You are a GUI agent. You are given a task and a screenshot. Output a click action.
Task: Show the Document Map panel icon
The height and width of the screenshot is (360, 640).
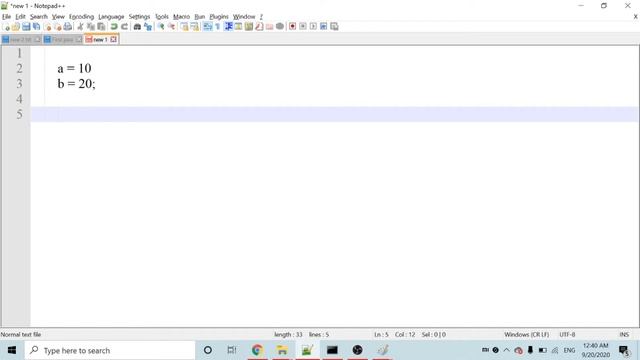point(249,27)
